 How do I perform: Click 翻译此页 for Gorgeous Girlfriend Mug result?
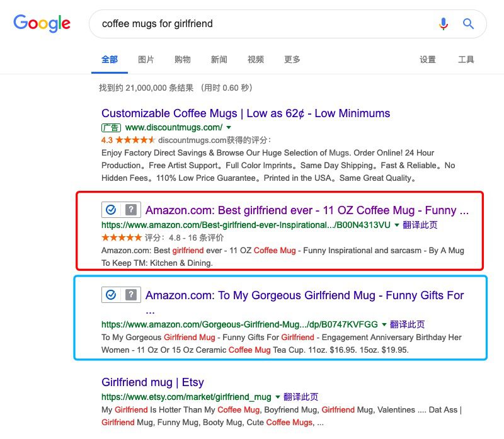407,324
